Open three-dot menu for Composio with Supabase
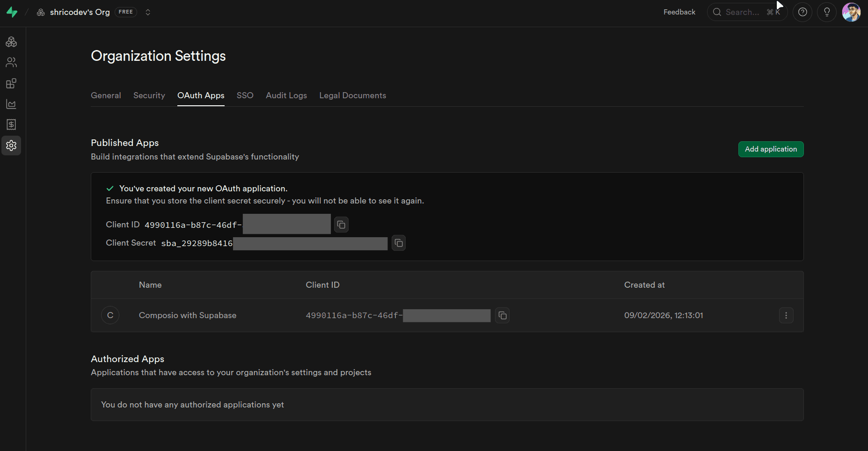The image size is (868, 451). click(x=786, y=315)
